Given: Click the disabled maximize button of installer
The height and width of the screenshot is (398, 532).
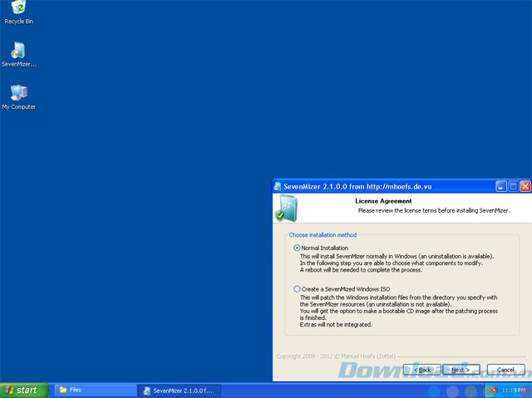Looking at the screenshot, I should click(513, 187).
